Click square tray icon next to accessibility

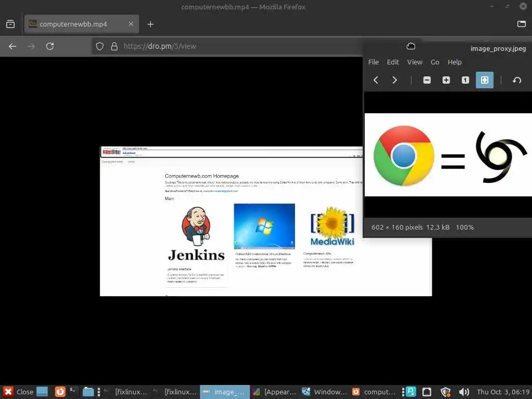click(x=427, y=392)
